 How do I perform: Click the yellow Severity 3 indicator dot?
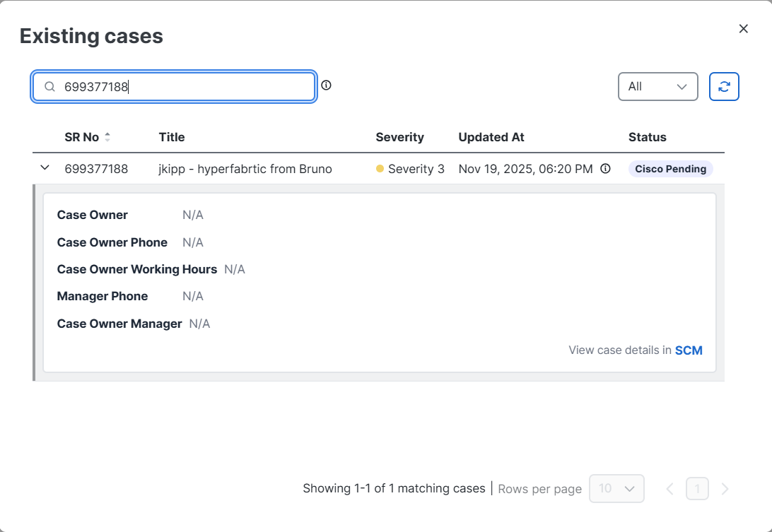tap(380, 169)
